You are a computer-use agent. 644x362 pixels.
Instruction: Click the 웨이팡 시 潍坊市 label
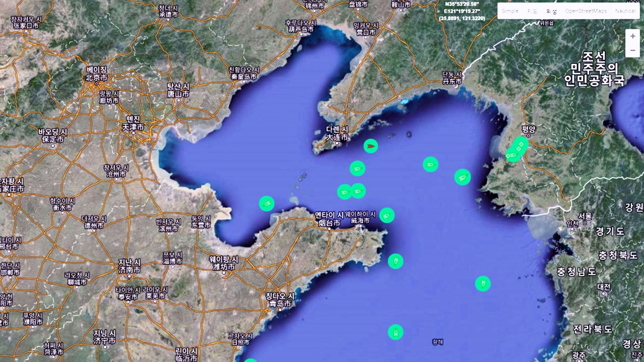pos(223,263)
